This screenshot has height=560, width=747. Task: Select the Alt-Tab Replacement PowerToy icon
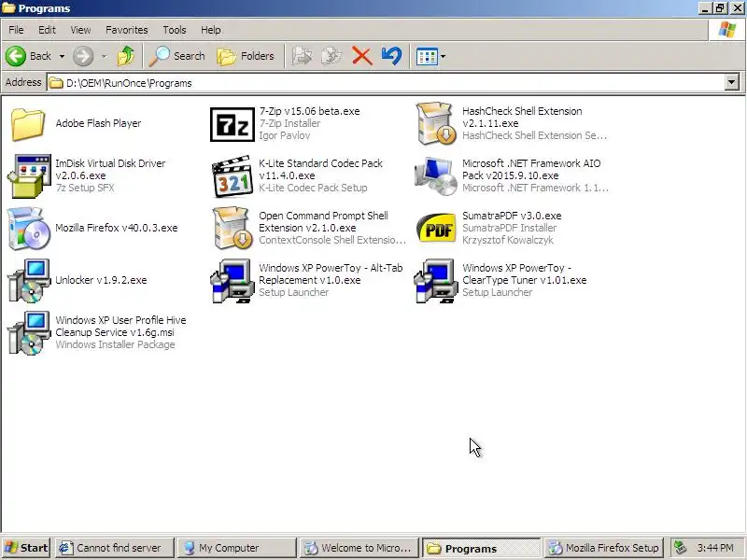[x=232, y=281]
